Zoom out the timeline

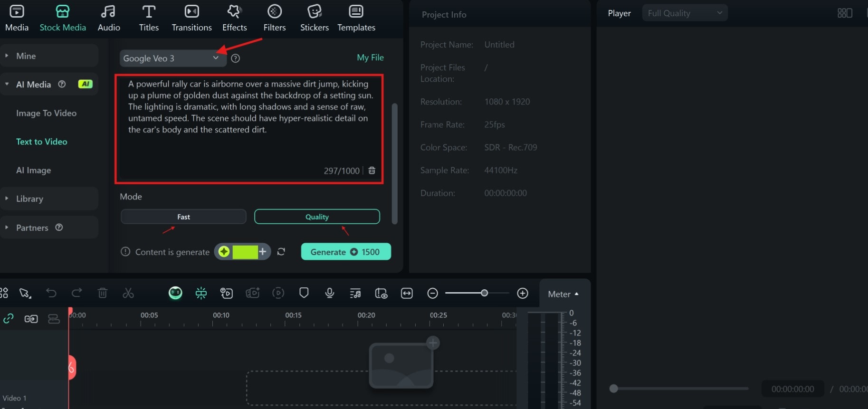432,293
